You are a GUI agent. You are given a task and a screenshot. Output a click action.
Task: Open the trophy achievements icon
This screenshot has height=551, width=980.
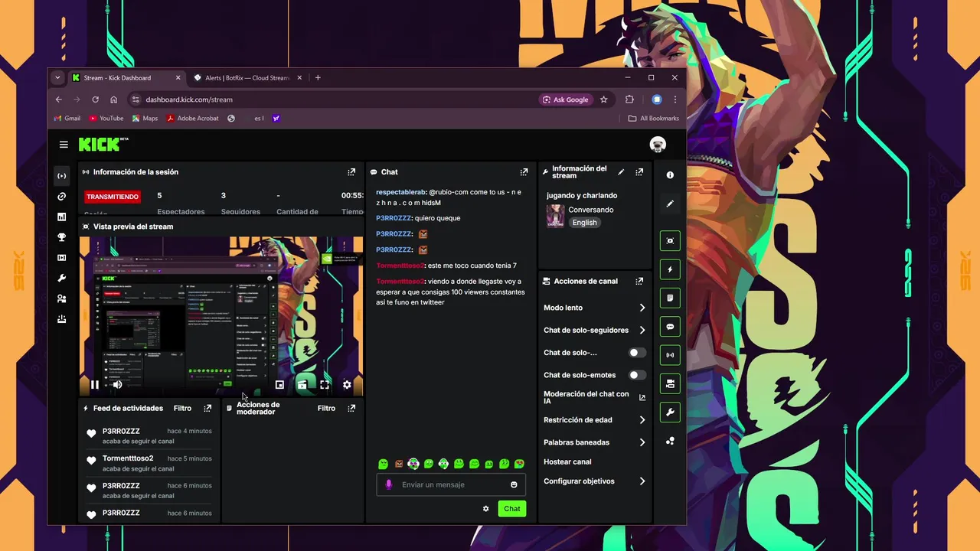(x=62, y=238)
